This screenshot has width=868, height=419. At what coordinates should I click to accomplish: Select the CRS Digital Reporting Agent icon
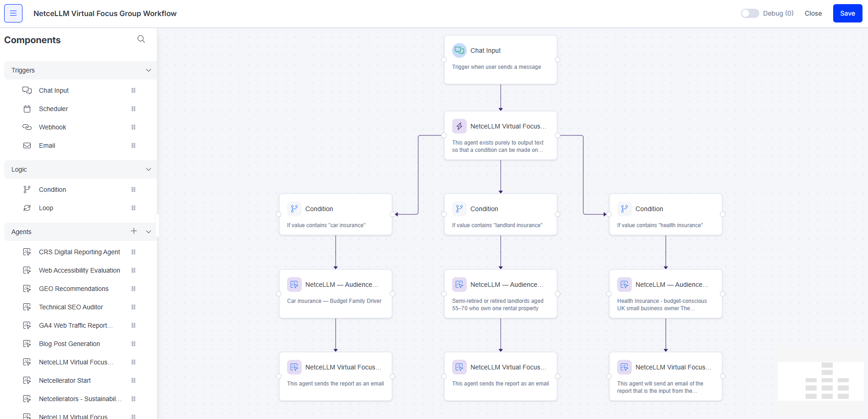click(27, 252)
